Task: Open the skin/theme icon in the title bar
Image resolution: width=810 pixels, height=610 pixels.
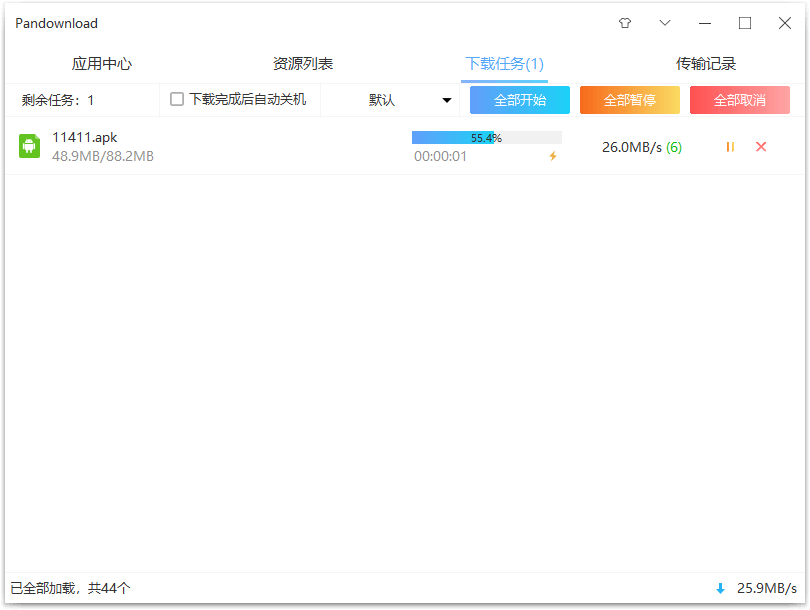Action: click(625, 23)
